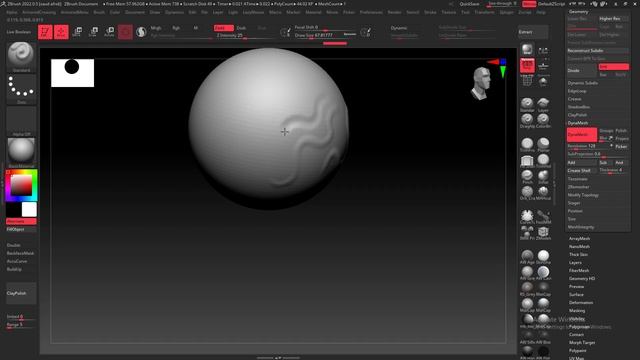The width and height of the screenshot is (640, 360).
Task: Toggle BackfaceMask option
Action: [x=20, y=253]
